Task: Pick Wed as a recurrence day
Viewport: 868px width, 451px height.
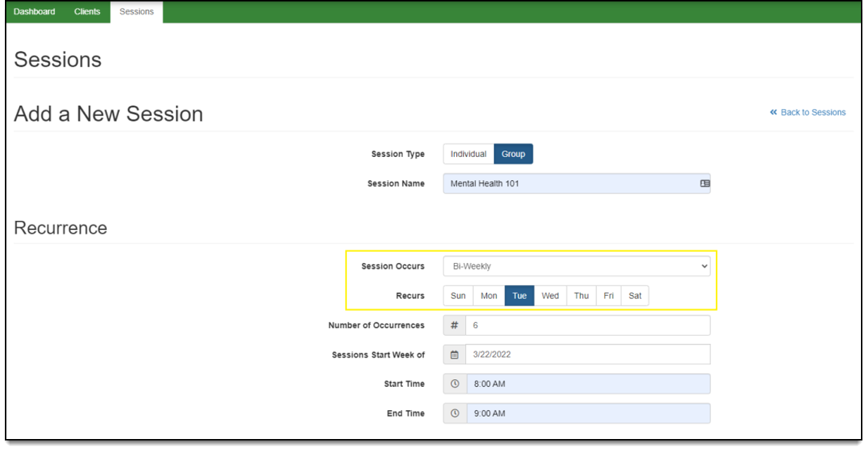Action: point(550,296)
